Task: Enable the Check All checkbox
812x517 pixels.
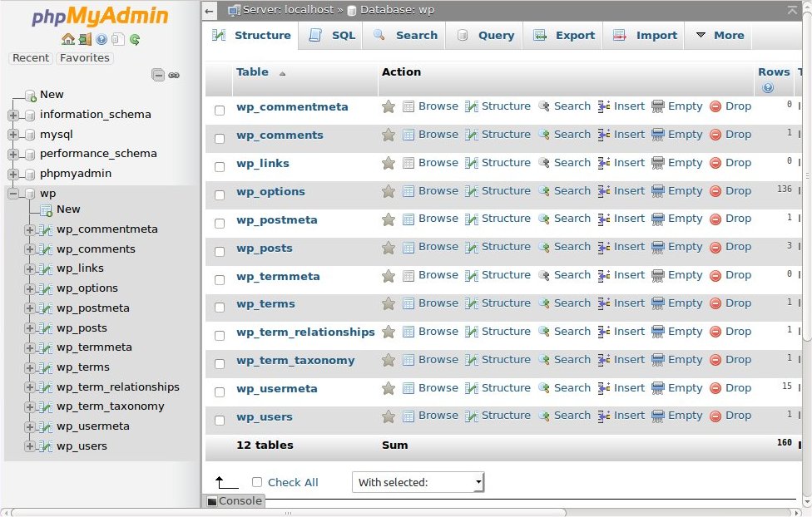Action: tap(256, 482)
